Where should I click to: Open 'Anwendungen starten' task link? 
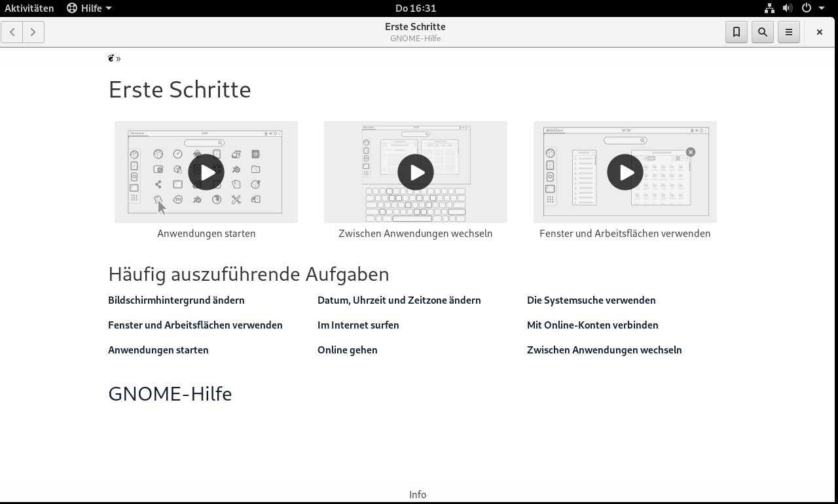(158, 350)
